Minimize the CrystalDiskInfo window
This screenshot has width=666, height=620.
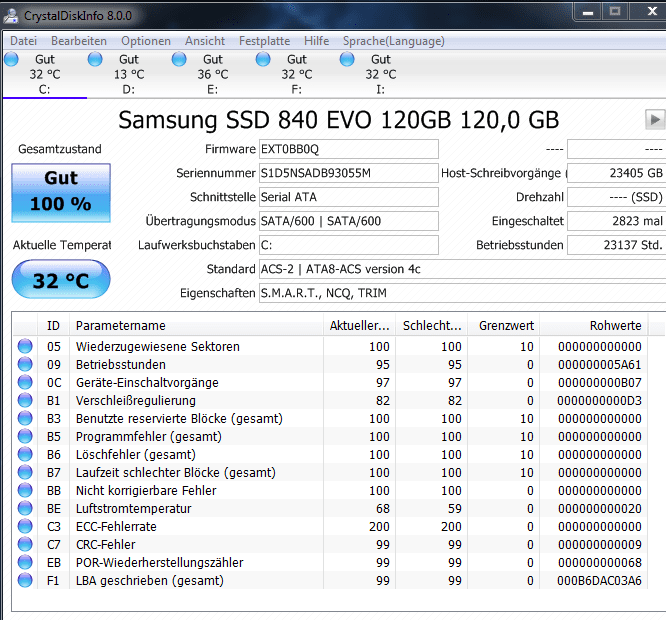(588, 12)
